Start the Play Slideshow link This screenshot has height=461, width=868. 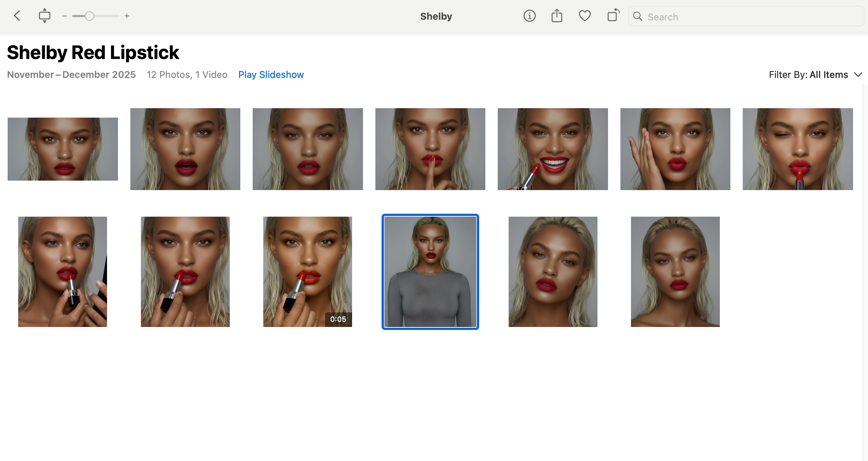pos(271,75)
